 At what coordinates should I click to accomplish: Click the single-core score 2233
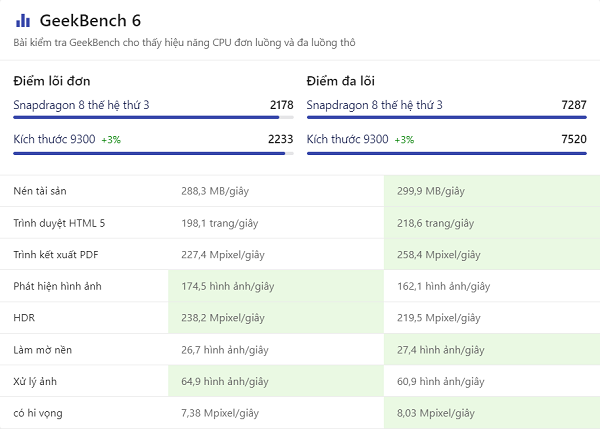click(281, 139)
